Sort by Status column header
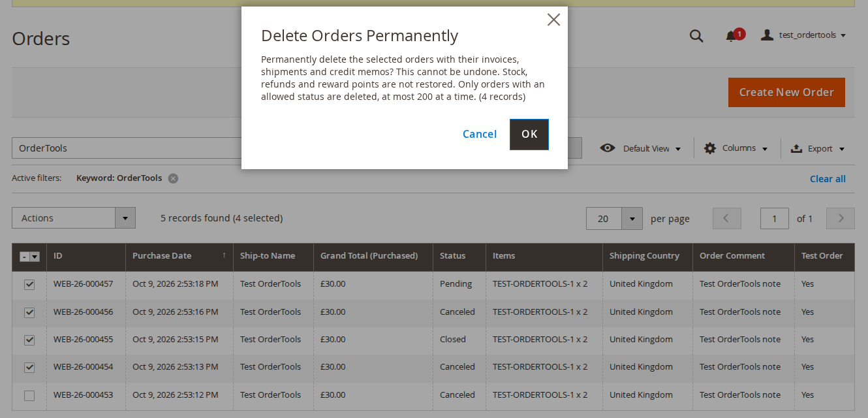This screenshot has height=418, width=868. coord(459,256)
